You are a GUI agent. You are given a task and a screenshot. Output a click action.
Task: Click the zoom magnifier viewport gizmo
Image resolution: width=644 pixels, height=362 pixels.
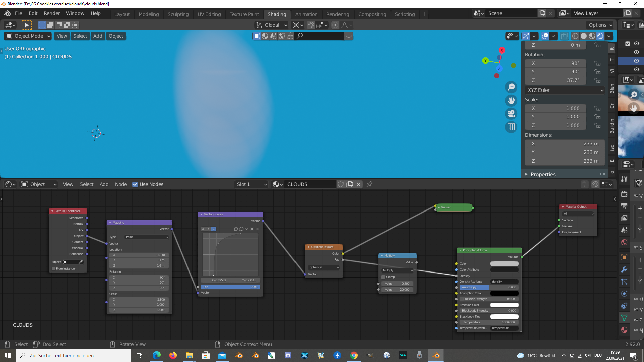[511, 87]
